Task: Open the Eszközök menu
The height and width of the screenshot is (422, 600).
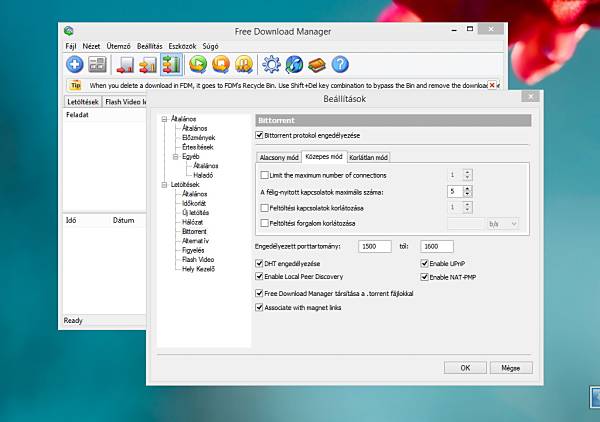Action: pyautogui.click(x=182, y=46)
